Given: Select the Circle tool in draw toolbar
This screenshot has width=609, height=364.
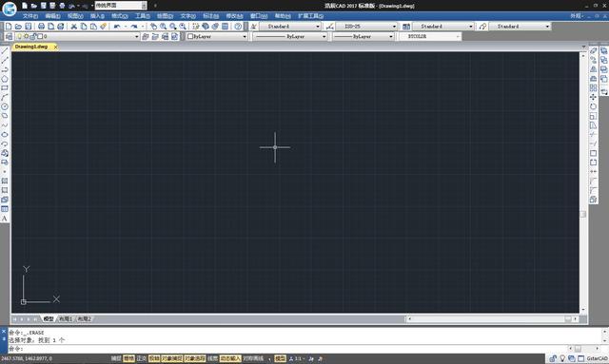Looking at the screenshot, I should pyautogui.click(x=5, y=106).
